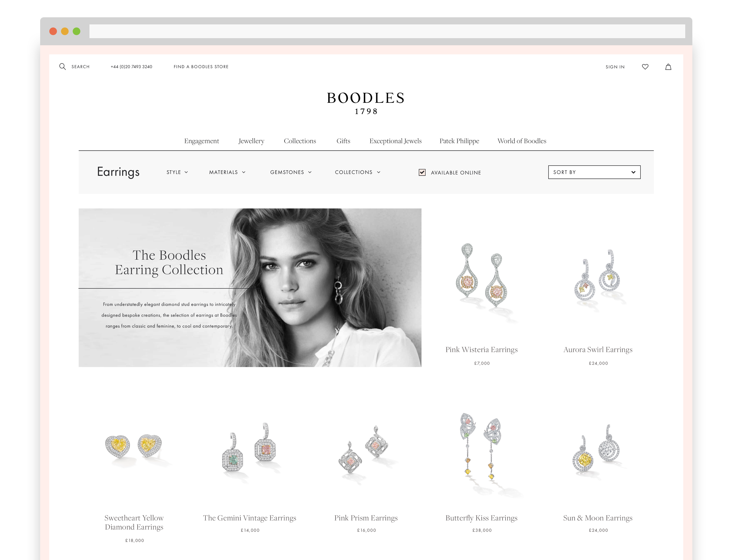Click Find a Boodles Store link
This screenshot has width=732, height=560.
tap(201, 67)
